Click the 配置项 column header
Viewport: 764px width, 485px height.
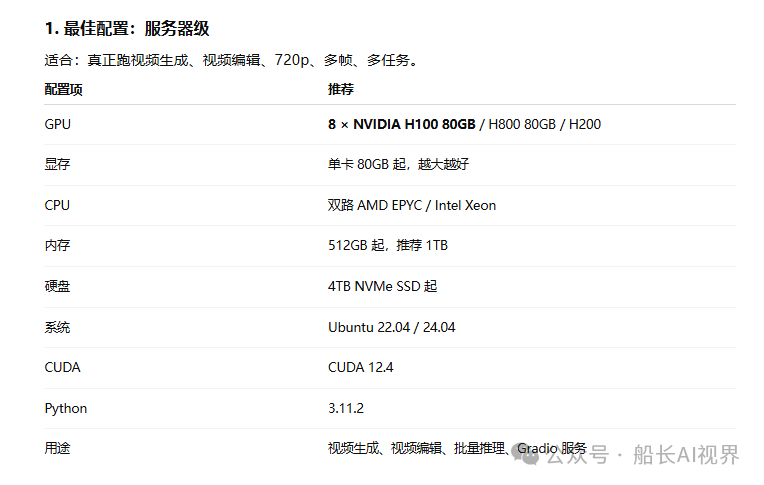tap(63, 89)
